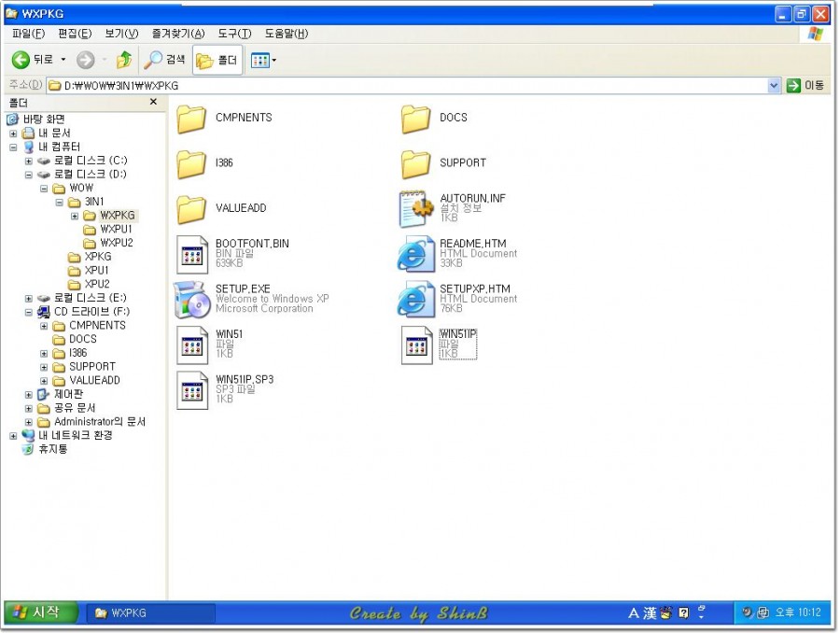Open the 도구(T) menu
Image resolution: width=840 pixels, height=633 pixels.
pyautogui.click(x=234, y=34)
